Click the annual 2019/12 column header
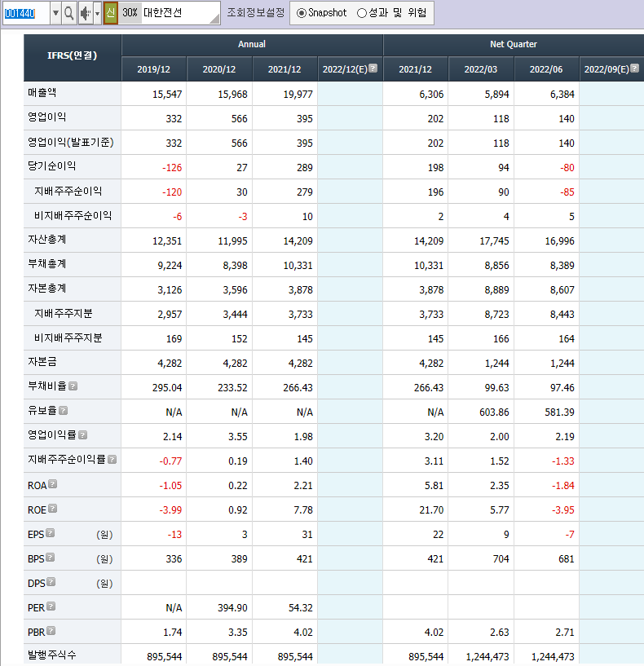The width and height of the screenshot is (644, 666). point(154,68)
